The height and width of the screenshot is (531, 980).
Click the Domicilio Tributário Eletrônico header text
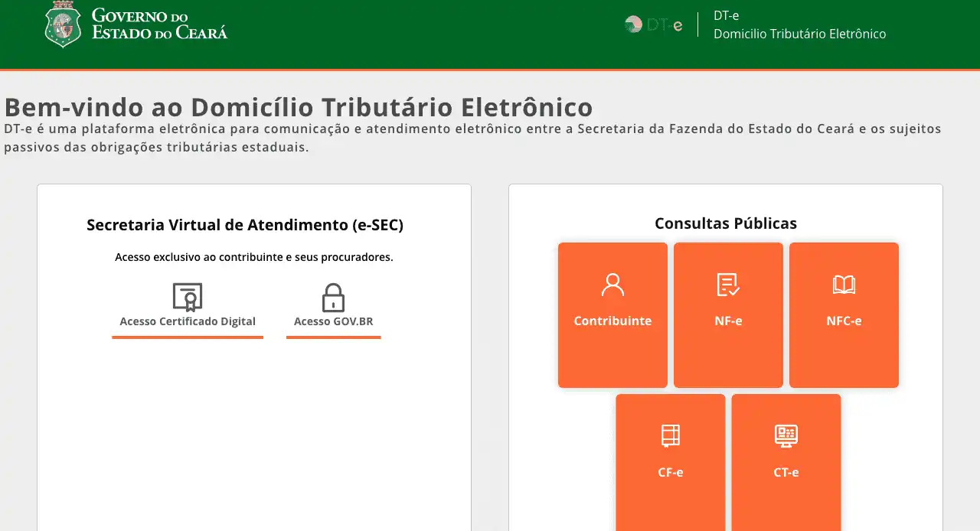(799, 34)
